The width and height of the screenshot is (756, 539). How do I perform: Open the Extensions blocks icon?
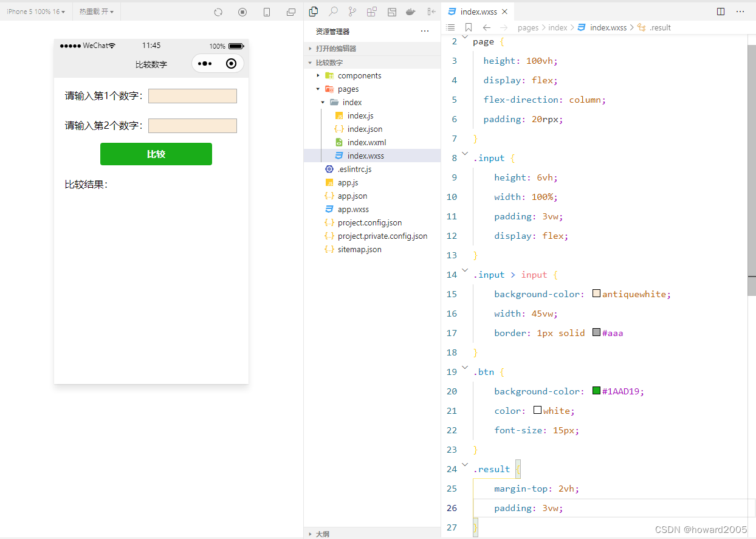[372, 12]
